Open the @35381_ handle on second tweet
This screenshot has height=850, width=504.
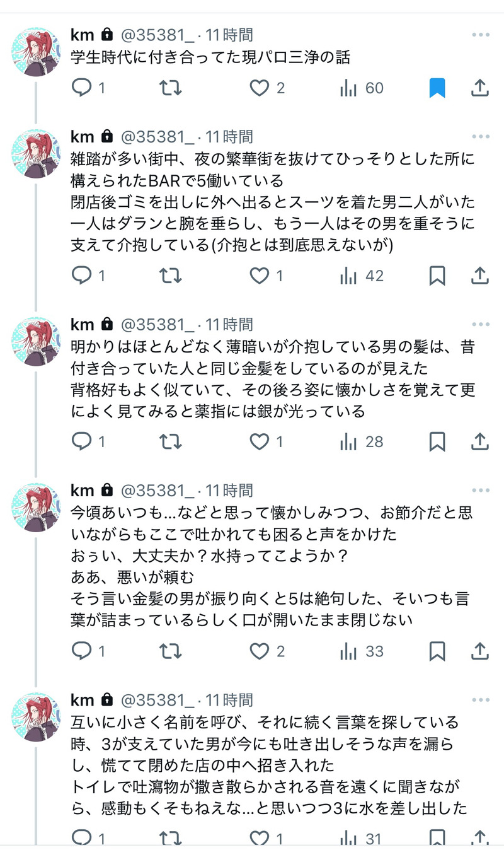coord(157,137)
